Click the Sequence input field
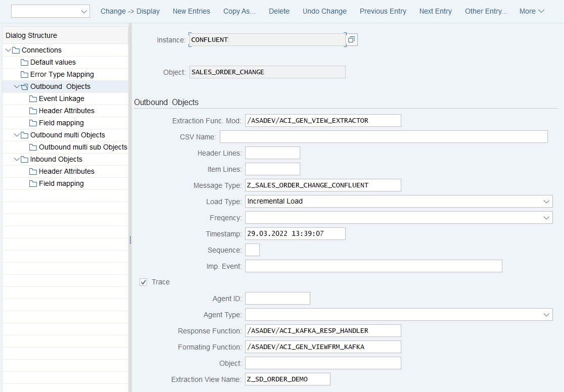The width and height of the screenshot is (564, 392). (253, 250)
